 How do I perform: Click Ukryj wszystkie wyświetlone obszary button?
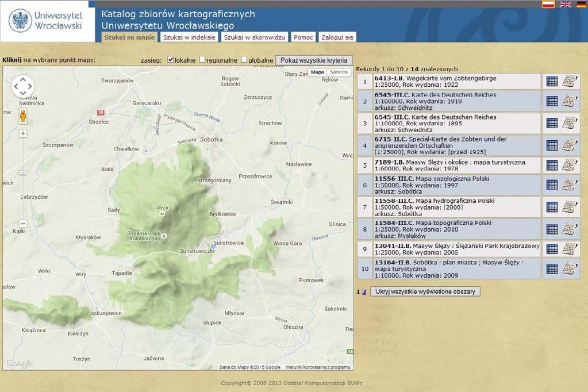[425, 291]
